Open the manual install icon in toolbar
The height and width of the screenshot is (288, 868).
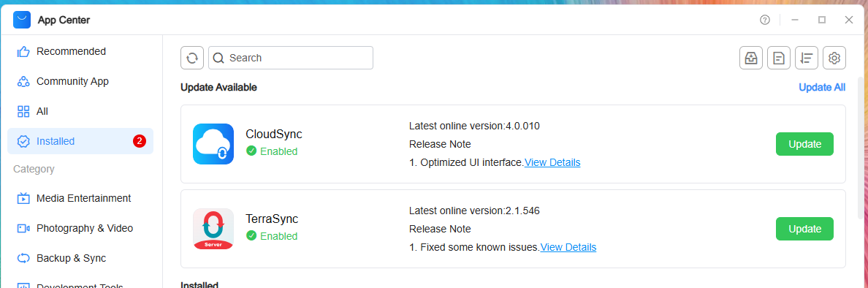[751, 58]
